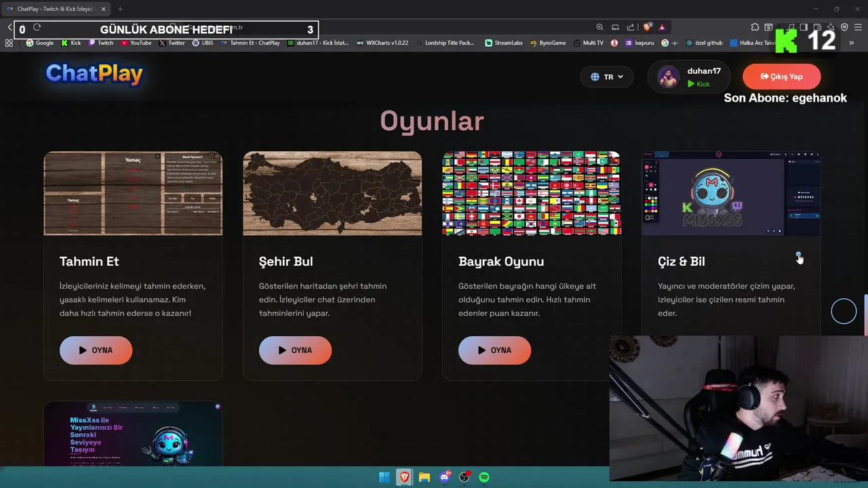
Task: Click the zoom magnifier icon in address bar
Action: point(599,27)
